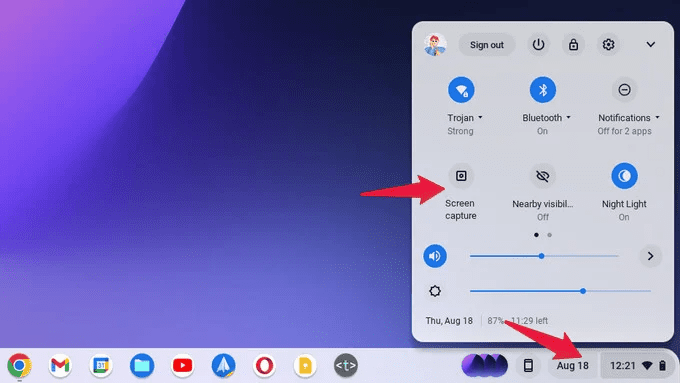This screenshot has height=383, width=680.
Task: Launch YouTube from the shelf
Action: tap(183, 365)
